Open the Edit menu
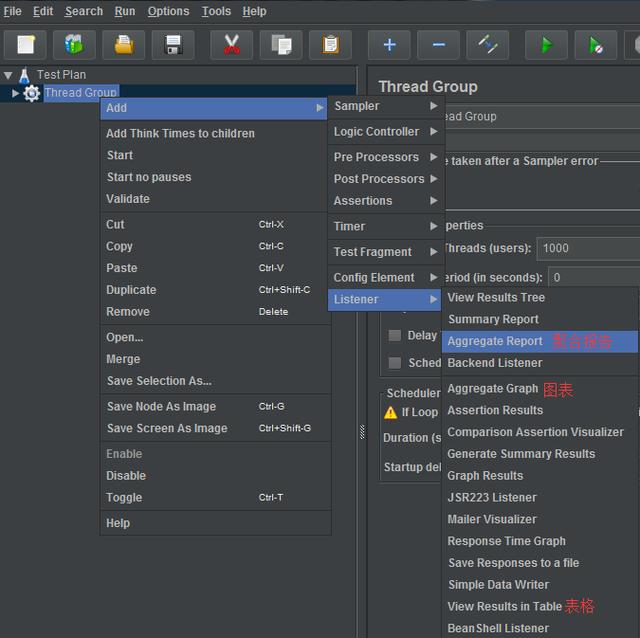This screenshot has height=638, width=640. click(43, 11)
